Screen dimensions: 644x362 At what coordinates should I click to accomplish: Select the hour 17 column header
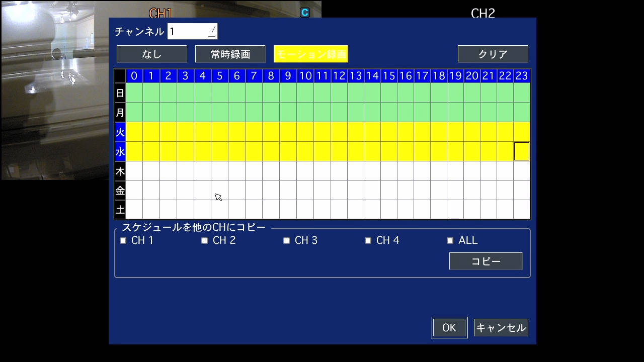(x=422, y=76)
